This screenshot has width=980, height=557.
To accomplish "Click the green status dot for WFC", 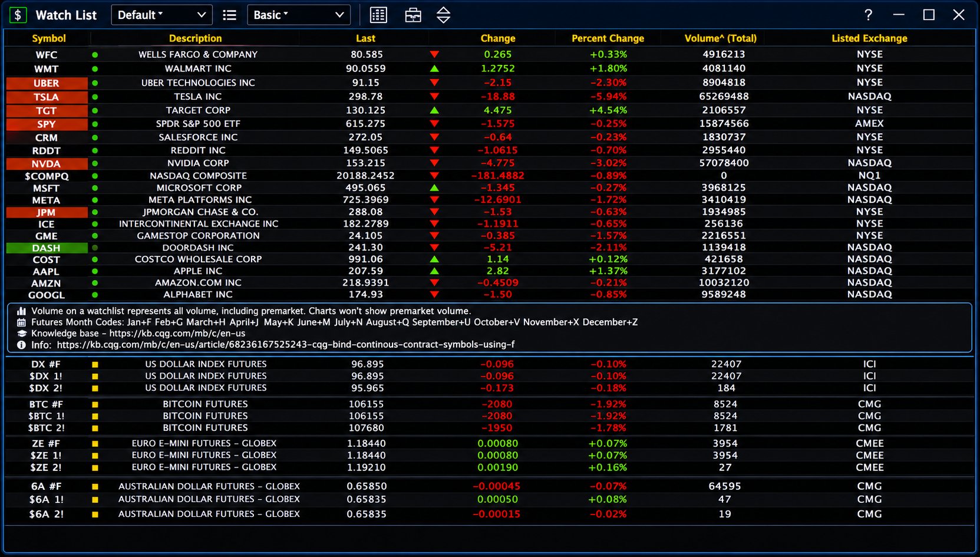I will 95,55.
